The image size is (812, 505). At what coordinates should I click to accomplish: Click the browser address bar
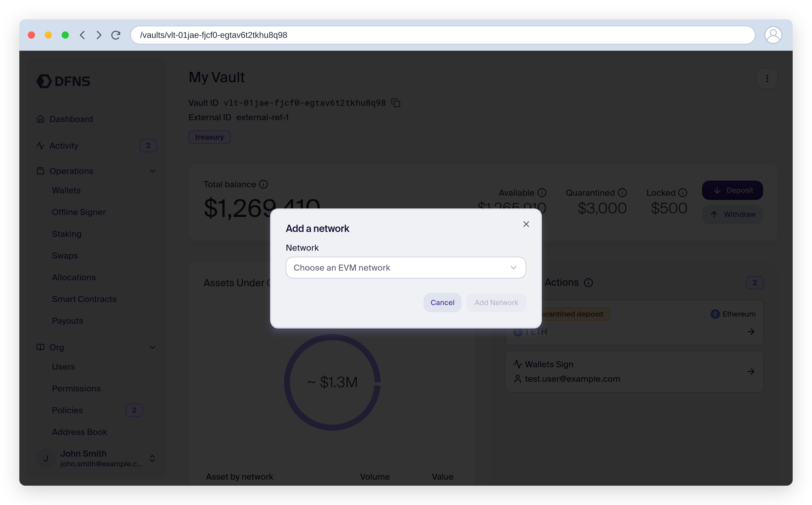(443, 35)
